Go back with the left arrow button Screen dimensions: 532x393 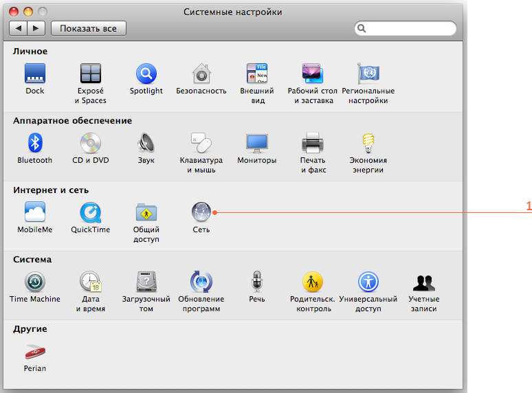pyautogui.click(x=19, y=28)
